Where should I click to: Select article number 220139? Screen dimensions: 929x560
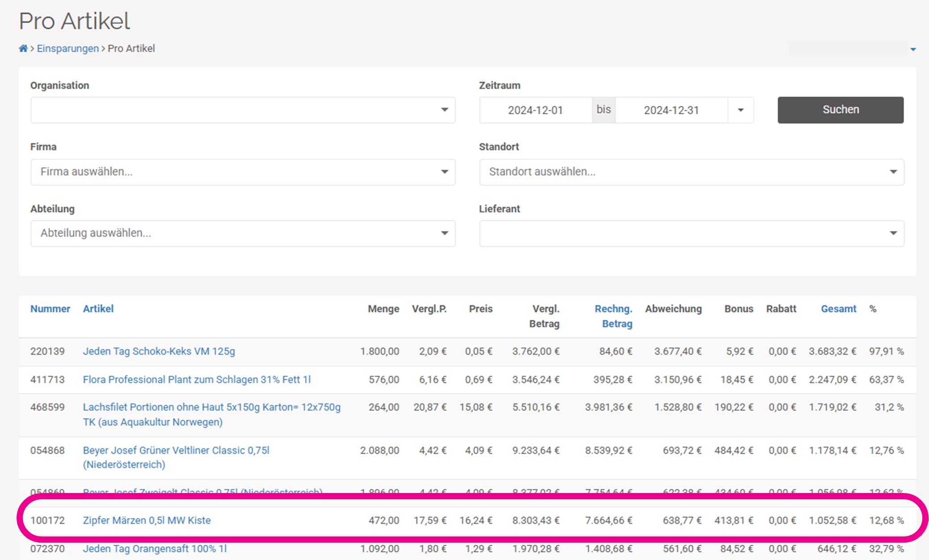point(47,351)
